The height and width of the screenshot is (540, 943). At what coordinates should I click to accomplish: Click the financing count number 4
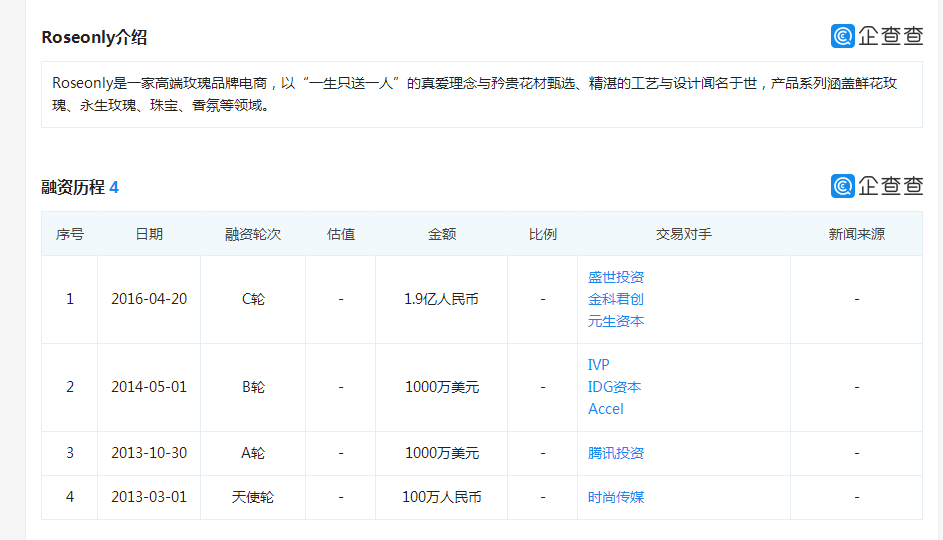(x=114, y=188)
